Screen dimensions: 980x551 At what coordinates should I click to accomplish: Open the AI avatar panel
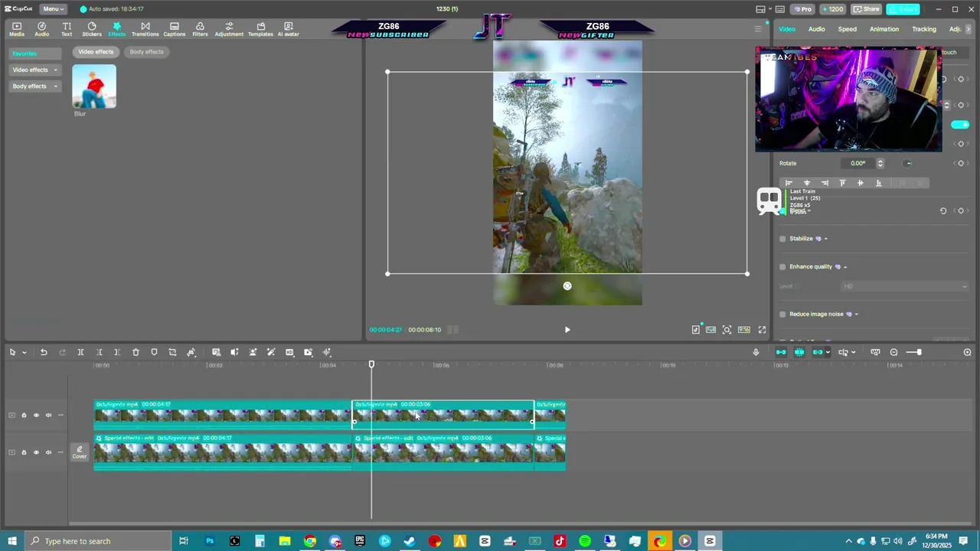pos(289,29)
